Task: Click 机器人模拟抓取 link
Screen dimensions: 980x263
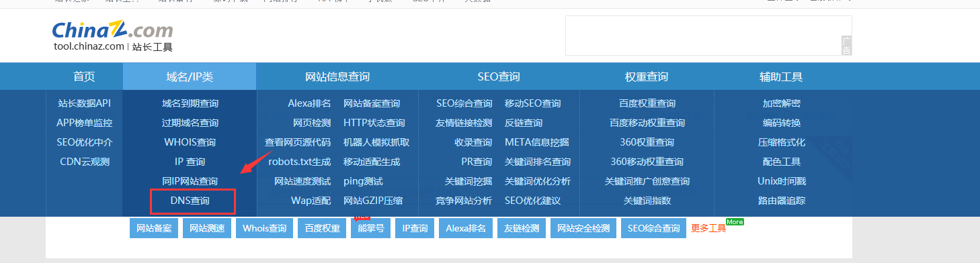Action: 376,142
